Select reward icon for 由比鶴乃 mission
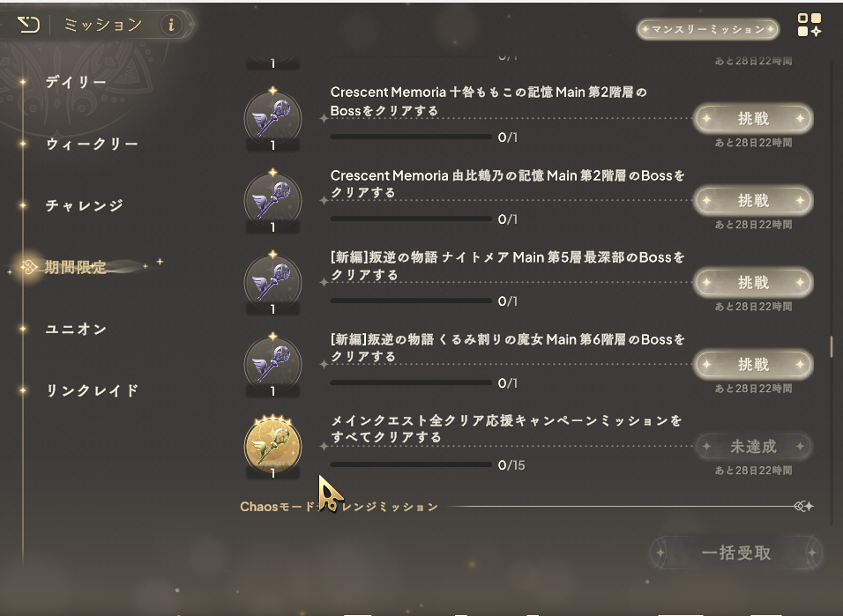Viewport: 843px width, 616px height. pos(273,200)
